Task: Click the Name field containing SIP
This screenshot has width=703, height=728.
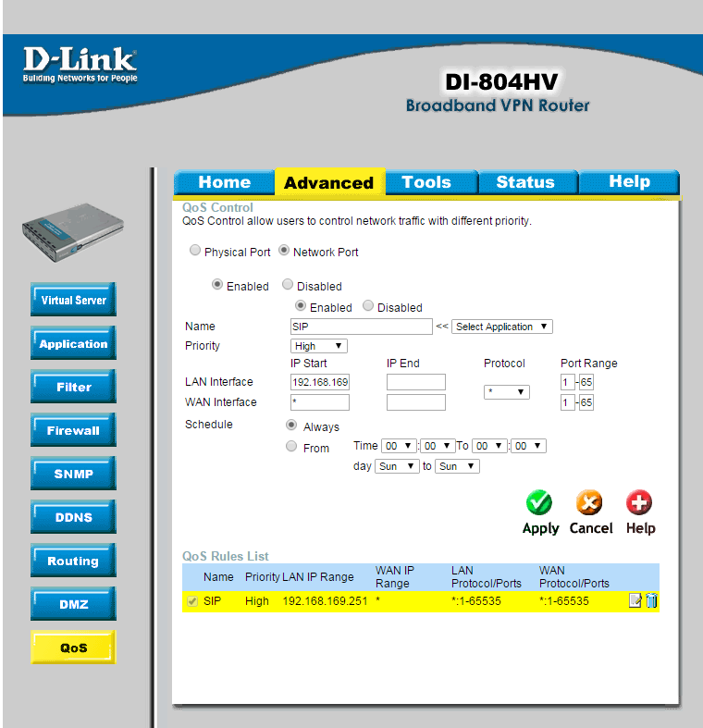Action: coord(362,327)
